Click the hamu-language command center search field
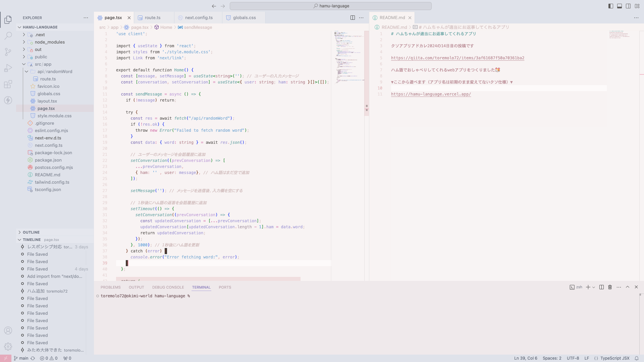The image size is (644, 362). click(x=330, y=6)
